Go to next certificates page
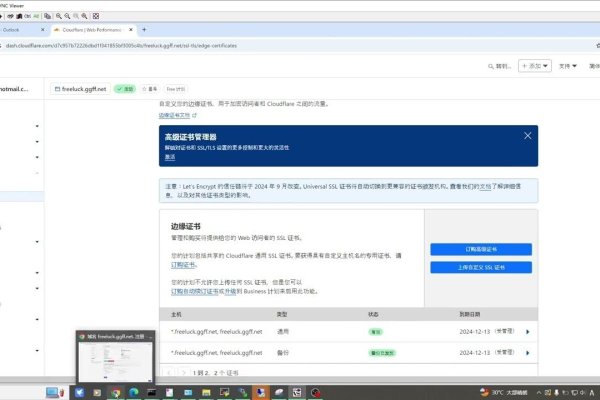The image size is (600, 400). tap(184, 372)
